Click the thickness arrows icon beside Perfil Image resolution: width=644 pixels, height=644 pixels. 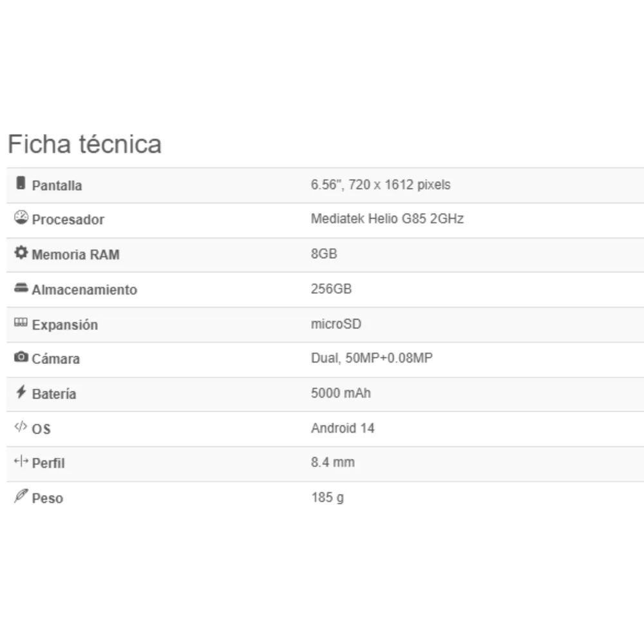[x=21, y=461]
